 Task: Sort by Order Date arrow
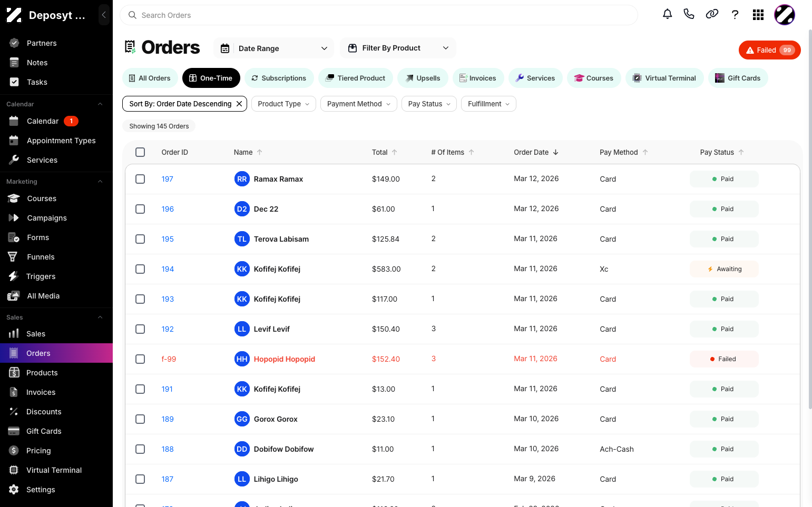[x=556, y=152]
